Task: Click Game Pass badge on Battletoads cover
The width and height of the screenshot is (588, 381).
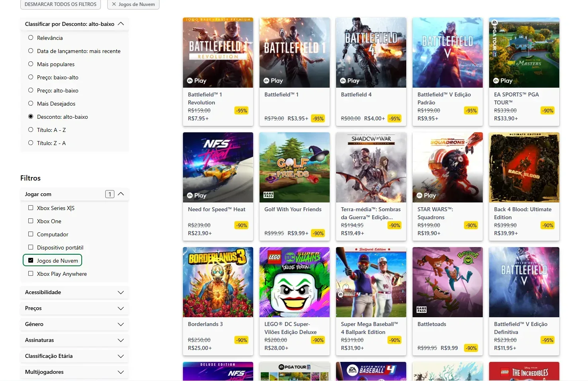Action: pos(422,310)
